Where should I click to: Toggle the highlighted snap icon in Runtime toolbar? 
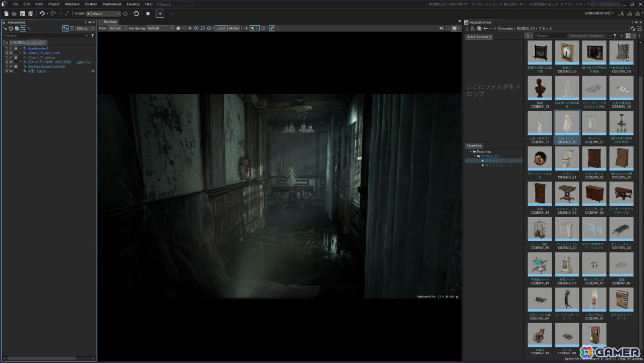tap(273, 28)
